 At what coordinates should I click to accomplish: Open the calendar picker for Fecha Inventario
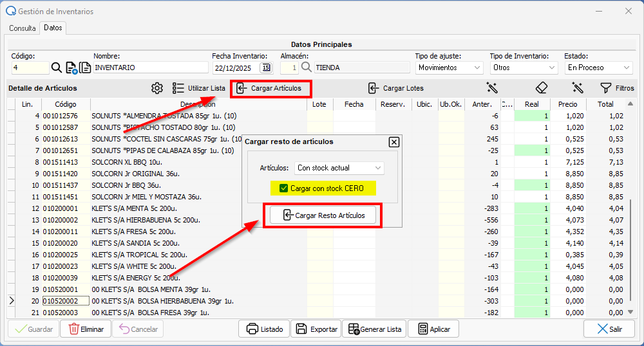tap(266, 68)
